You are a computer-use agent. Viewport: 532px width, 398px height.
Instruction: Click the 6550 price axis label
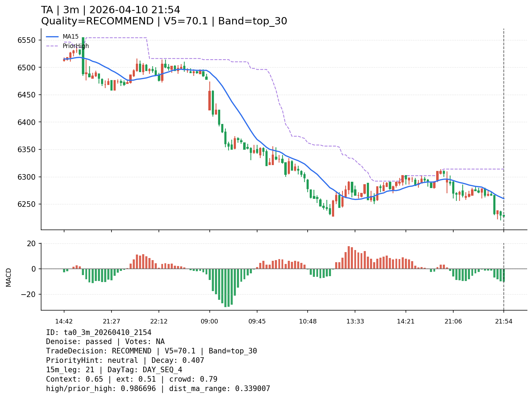(26, 40)
